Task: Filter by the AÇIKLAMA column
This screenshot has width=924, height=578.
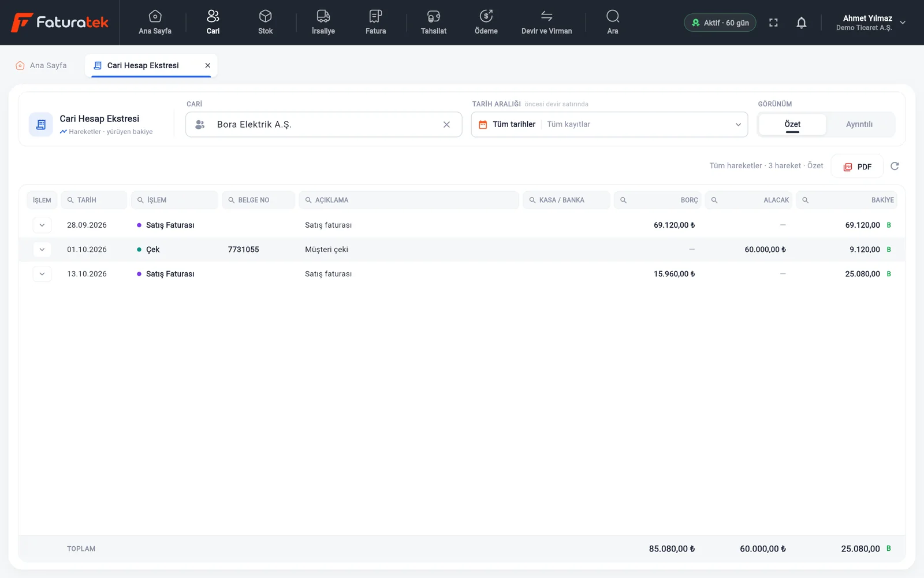Action: [409, 200]
